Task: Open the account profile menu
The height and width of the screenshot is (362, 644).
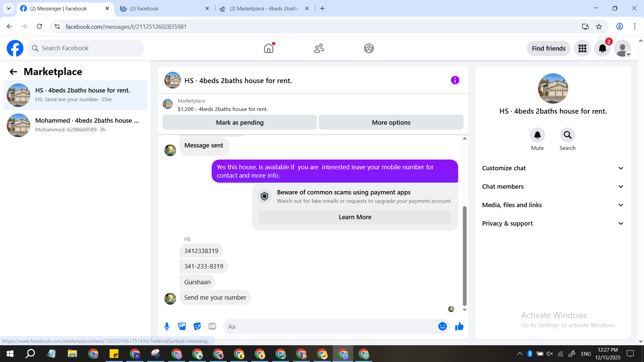Action: [623, 48]
